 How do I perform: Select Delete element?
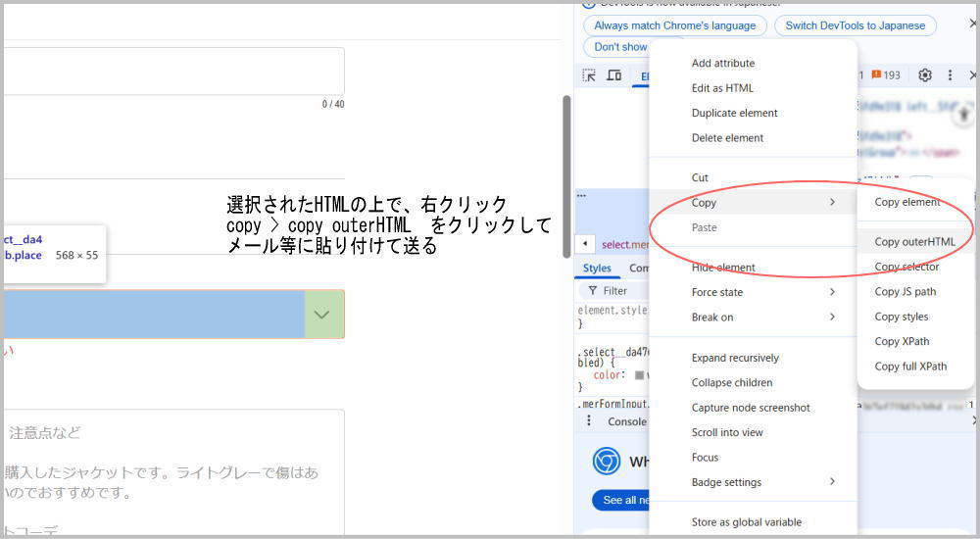click(727, 138)
